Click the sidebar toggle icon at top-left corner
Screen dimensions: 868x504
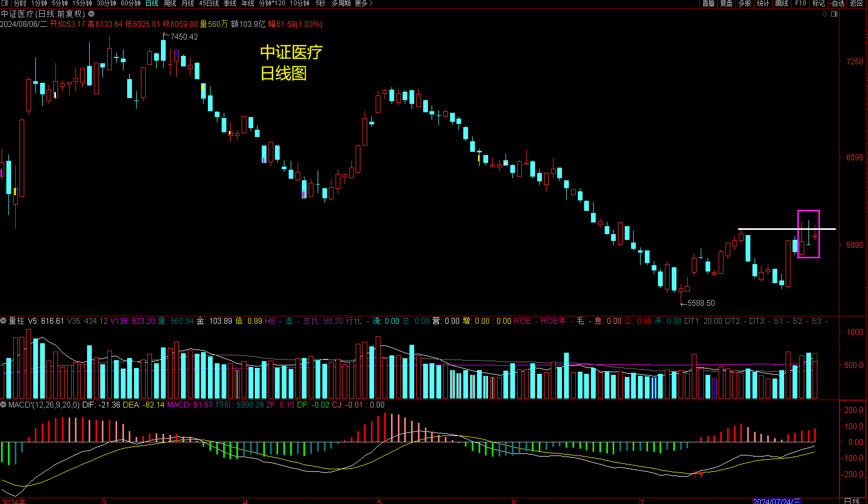pos(5,3)
